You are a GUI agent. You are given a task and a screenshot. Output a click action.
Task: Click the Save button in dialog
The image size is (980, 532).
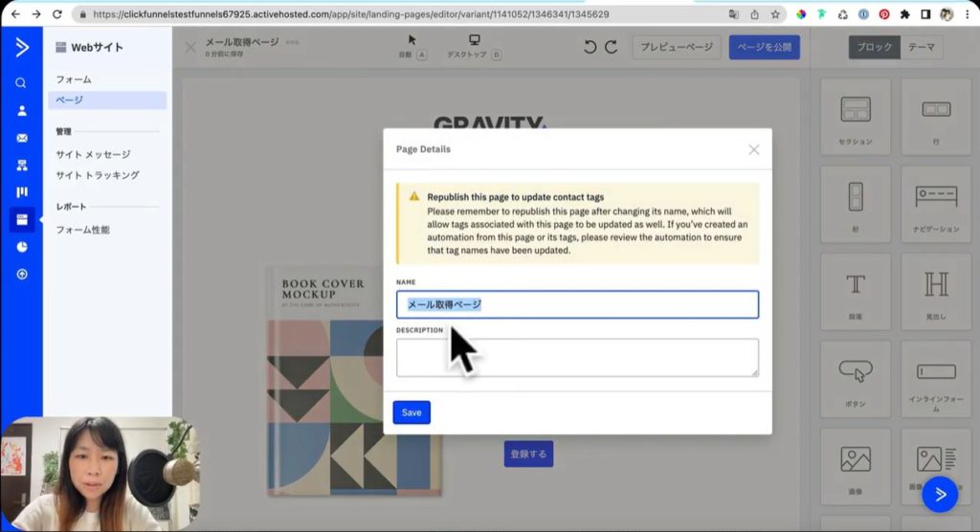point(412,412)
